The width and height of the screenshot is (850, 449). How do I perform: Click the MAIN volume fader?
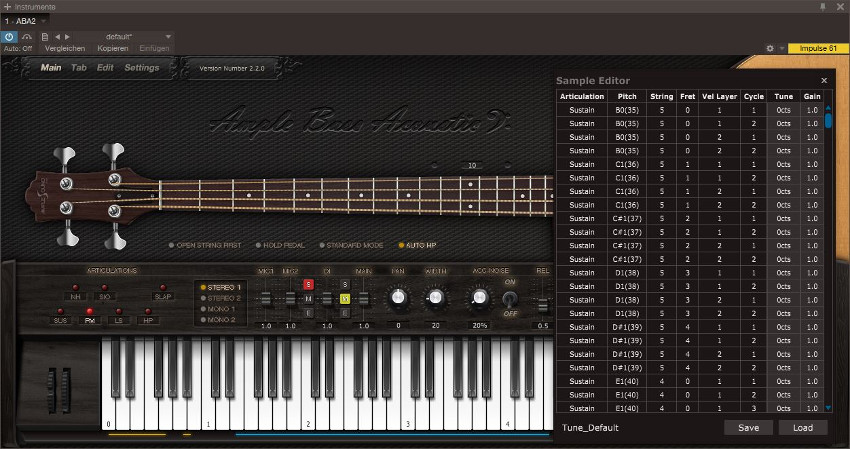(x=364, y=299)
